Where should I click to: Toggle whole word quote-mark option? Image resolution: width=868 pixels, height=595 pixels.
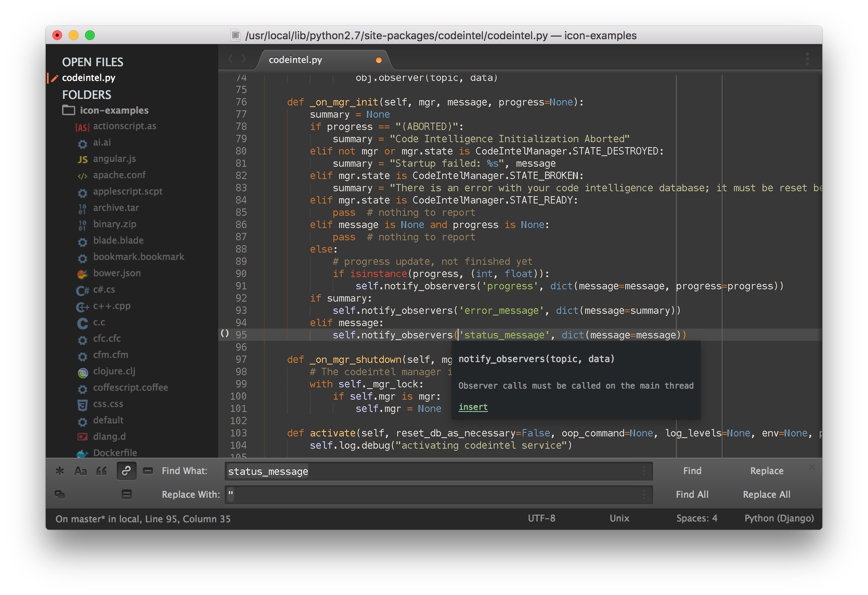(x=101, y=471)
